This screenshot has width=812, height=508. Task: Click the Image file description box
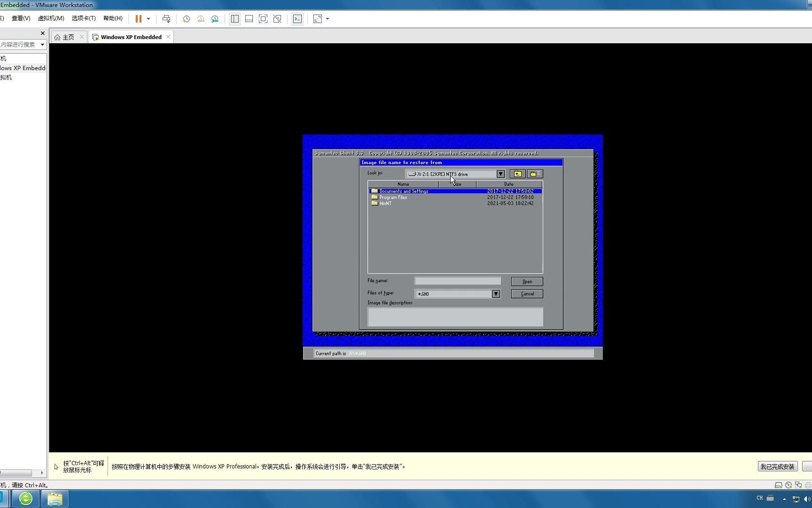tap(455, 317)
